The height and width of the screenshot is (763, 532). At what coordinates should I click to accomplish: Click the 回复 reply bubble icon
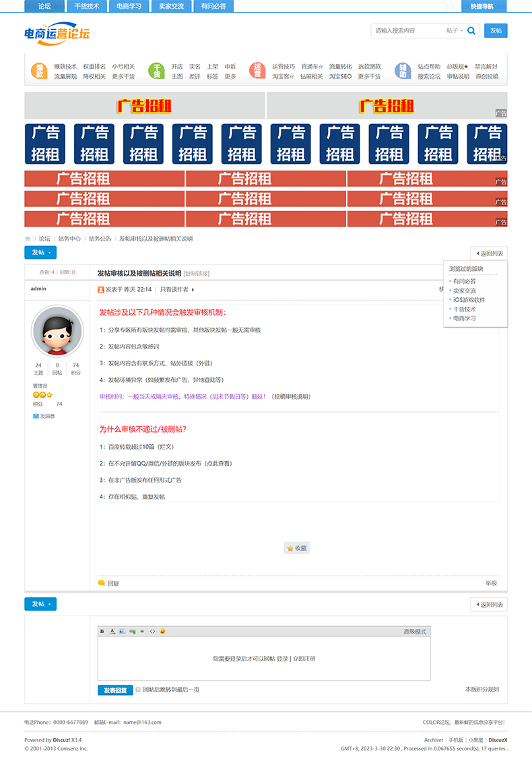pyautogui.click(x=101, y=582)
